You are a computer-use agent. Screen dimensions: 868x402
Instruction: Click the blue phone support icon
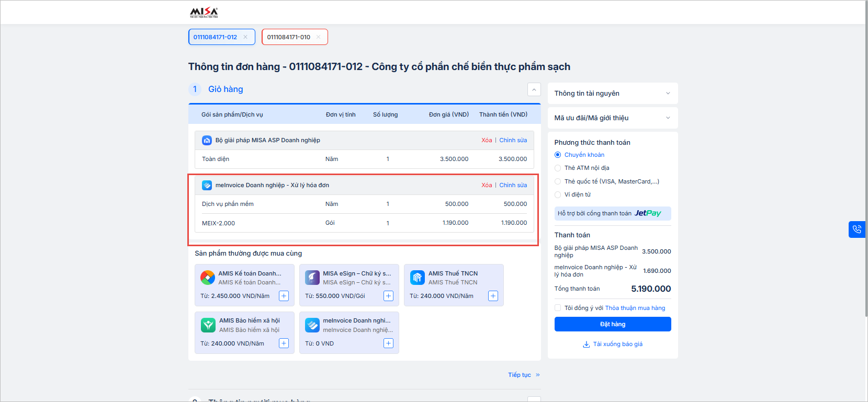point(856,229)
